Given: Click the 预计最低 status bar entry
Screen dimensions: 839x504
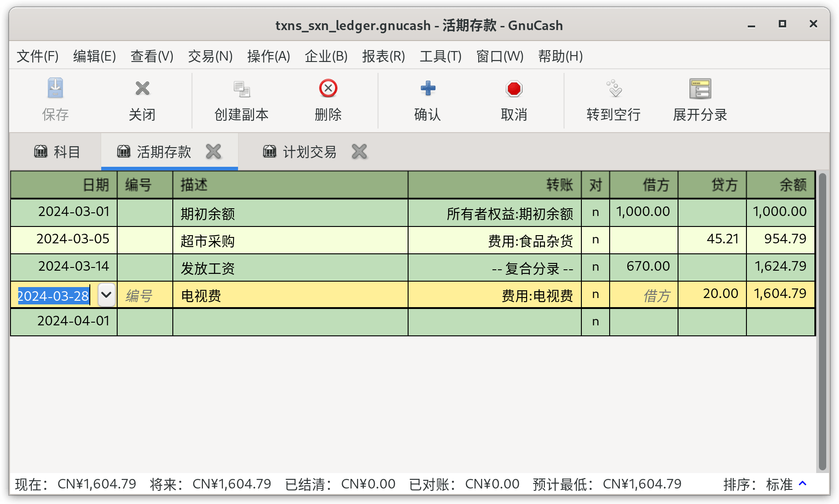Looking at the screenshot, I should point(607,484).
